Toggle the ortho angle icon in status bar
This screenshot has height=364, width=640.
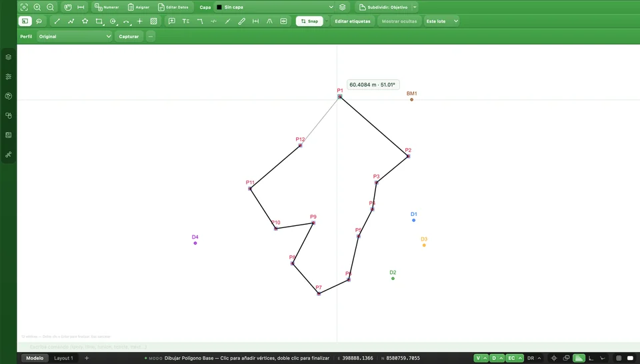591,358
